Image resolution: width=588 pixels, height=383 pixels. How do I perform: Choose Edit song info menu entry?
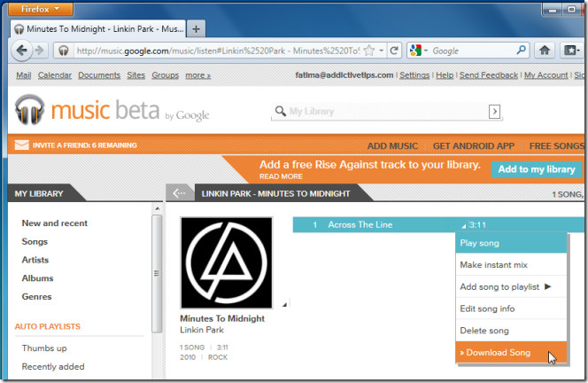click(511, 309)
